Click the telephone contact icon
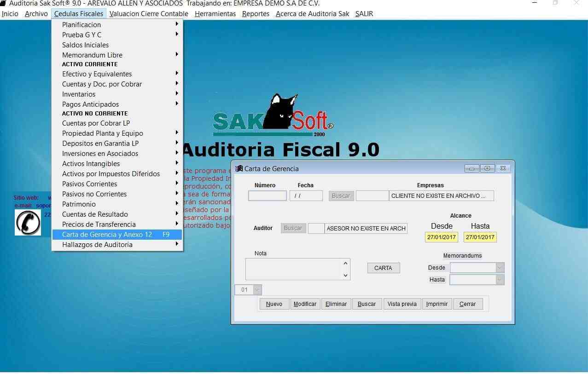 28,223
